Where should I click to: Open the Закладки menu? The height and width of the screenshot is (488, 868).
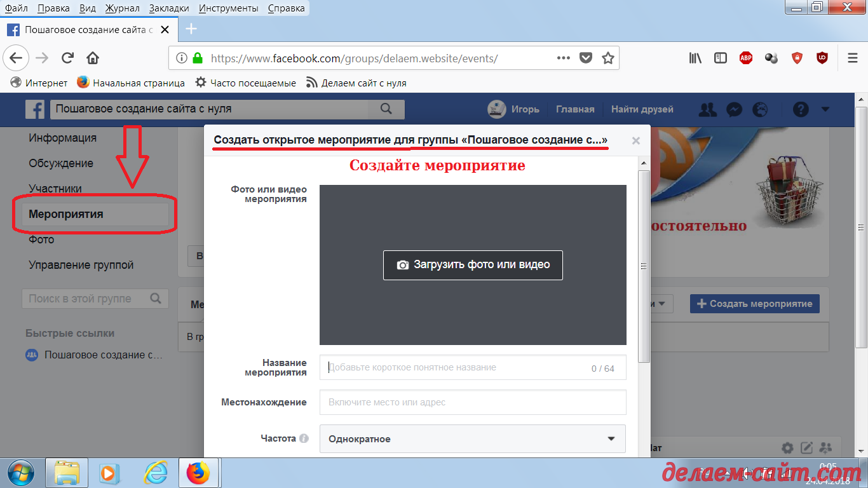click(169, 8)
